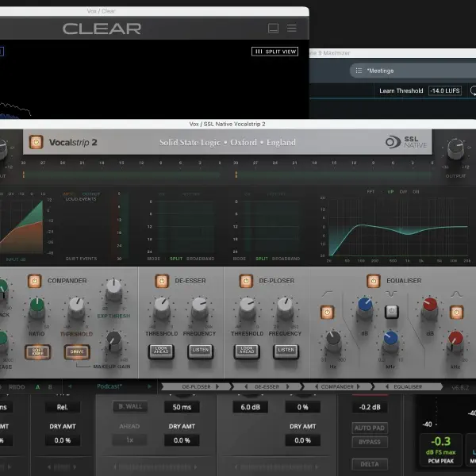Screen dimensions: 476x476
Task: Click the EQ mid band notch button
Action: (x=390, y=312)
